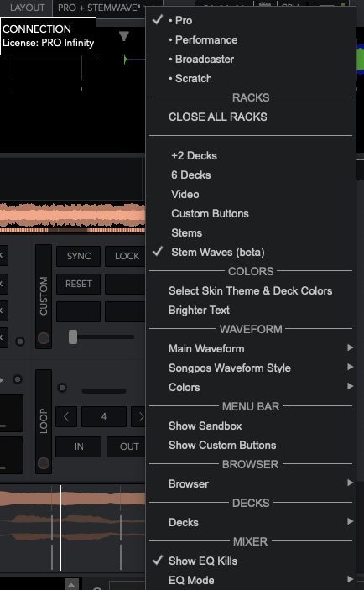Screen dimensions: 364x590
Task: Click the round indicator on the LOOP pad
Action: click(x=44, y=462)
